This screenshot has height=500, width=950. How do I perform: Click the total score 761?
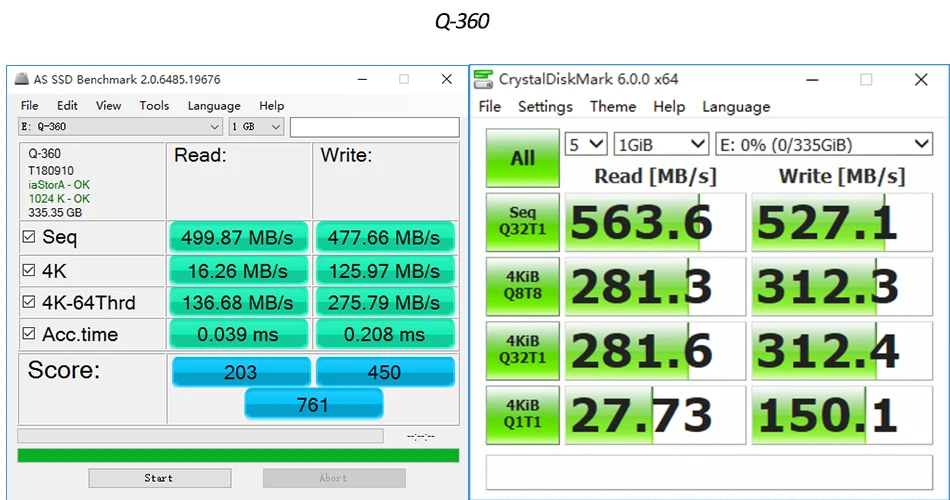[313, 404]
